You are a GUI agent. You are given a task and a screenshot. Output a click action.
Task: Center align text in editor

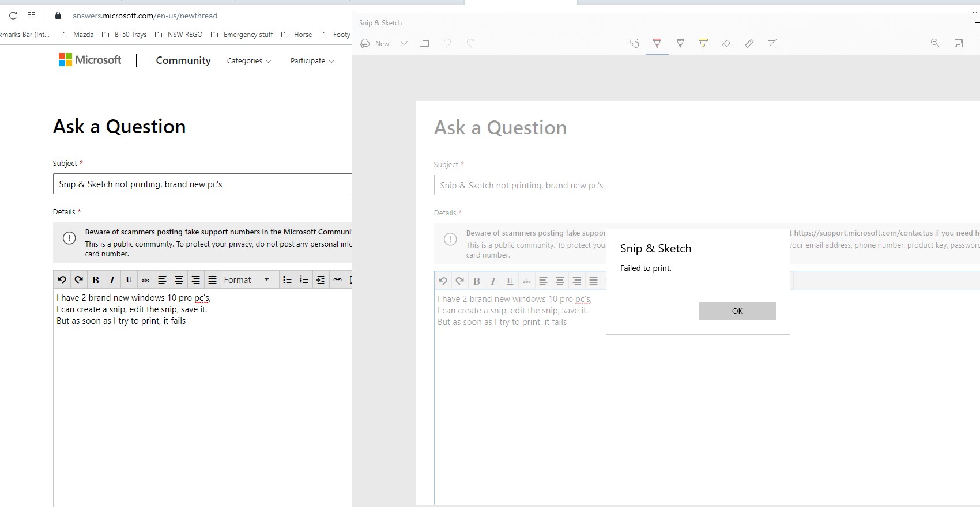[x=179, y=280]
